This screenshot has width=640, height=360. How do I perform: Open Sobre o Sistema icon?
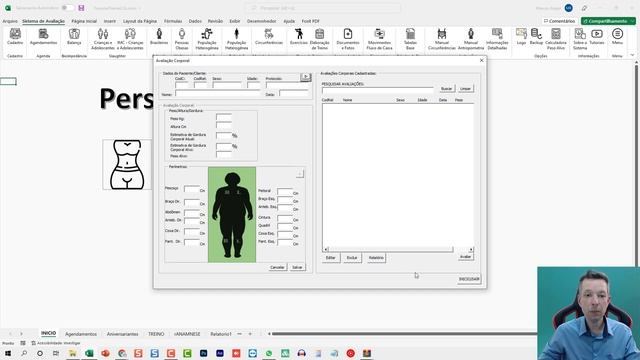pos(580,39)
